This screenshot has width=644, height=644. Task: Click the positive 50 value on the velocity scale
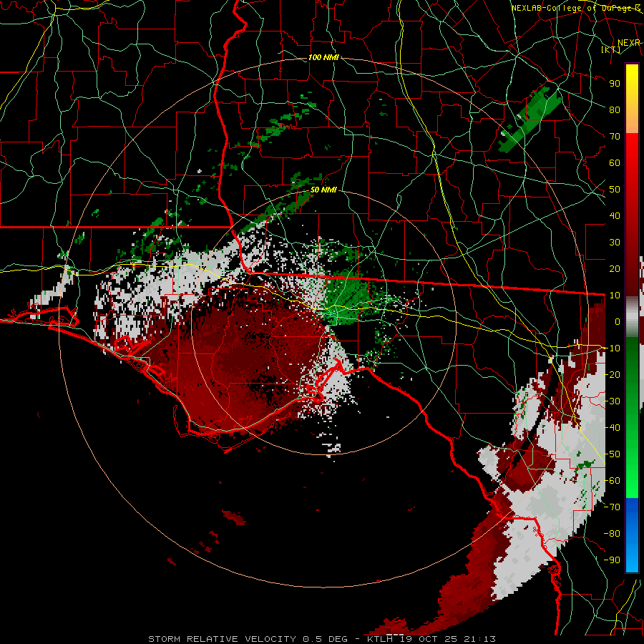tap(615, 190)
